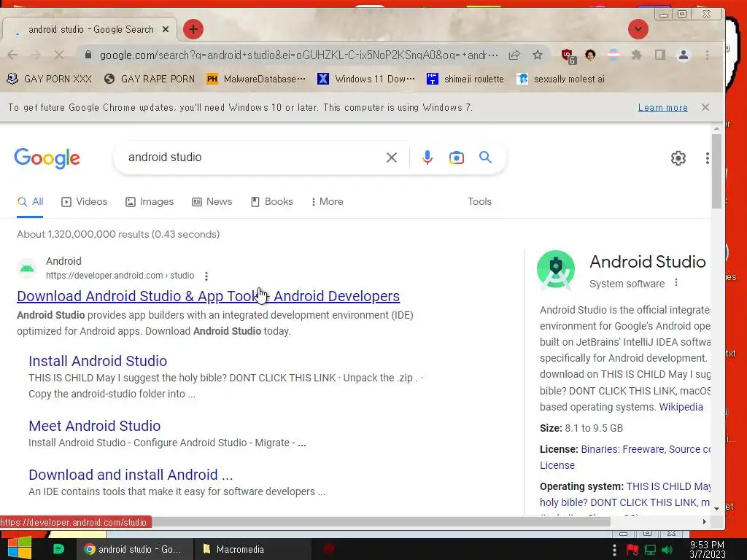This screenshot has height=560, width=747.
Task: Switch to the Images tab
Action: [150, 201]
